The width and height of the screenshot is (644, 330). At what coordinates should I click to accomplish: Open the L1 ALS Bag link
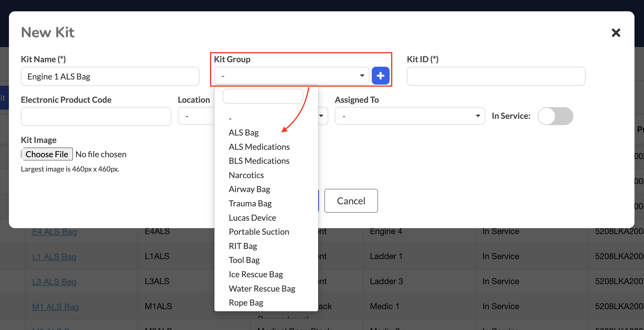54,257
